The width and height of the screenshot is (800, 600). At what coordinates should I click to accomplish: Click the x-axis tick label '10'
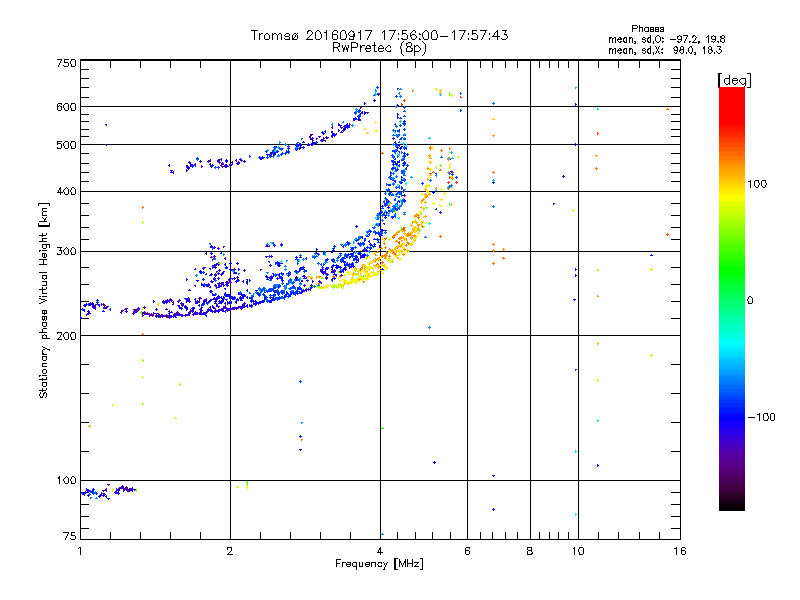click(x=578, y=551)
